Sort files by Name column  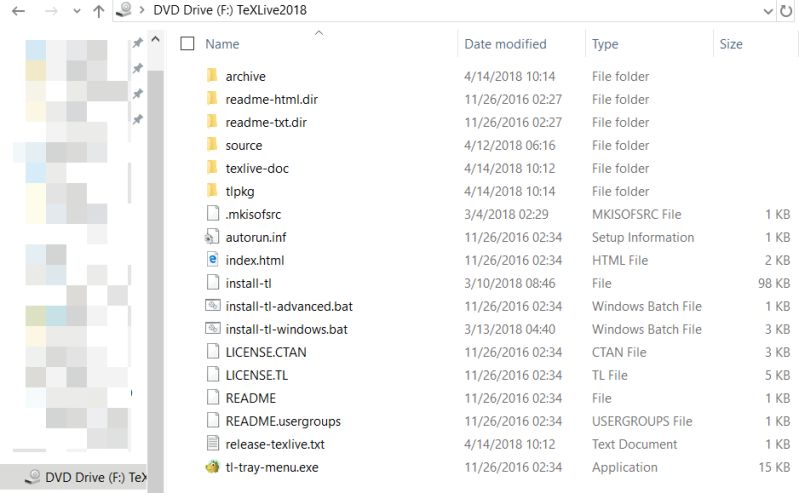pyautogui.click(x=222, y=44)
